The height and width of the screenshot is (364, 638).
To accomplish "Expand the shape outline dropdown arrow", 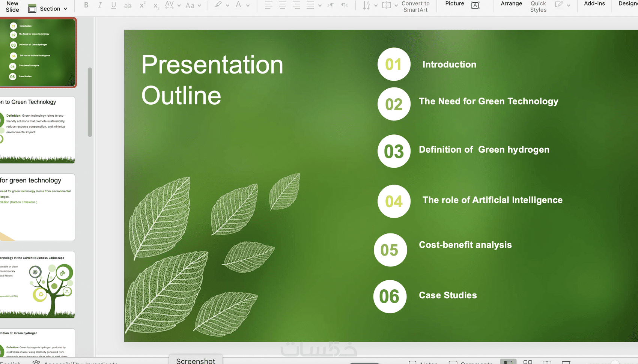I will (569, 6).
